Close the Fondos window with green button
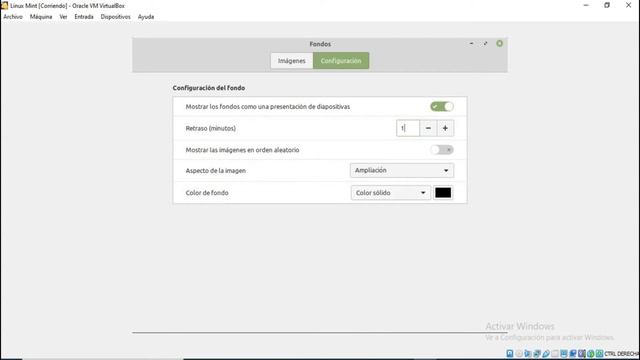 [500, 43]
